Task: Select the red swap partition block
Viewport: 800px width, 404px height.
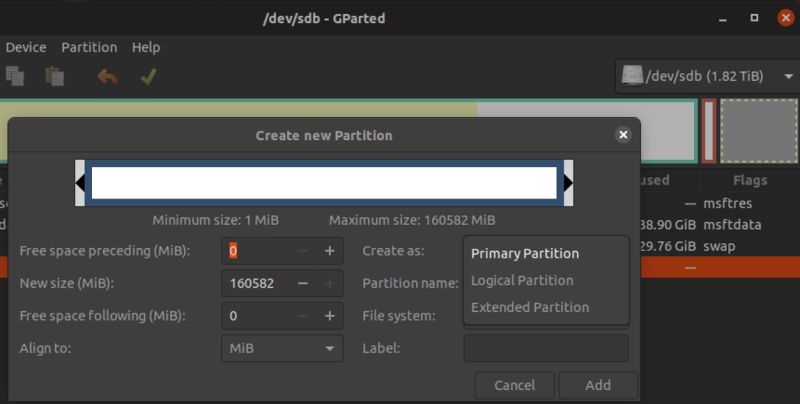Action: coord(709,131)
